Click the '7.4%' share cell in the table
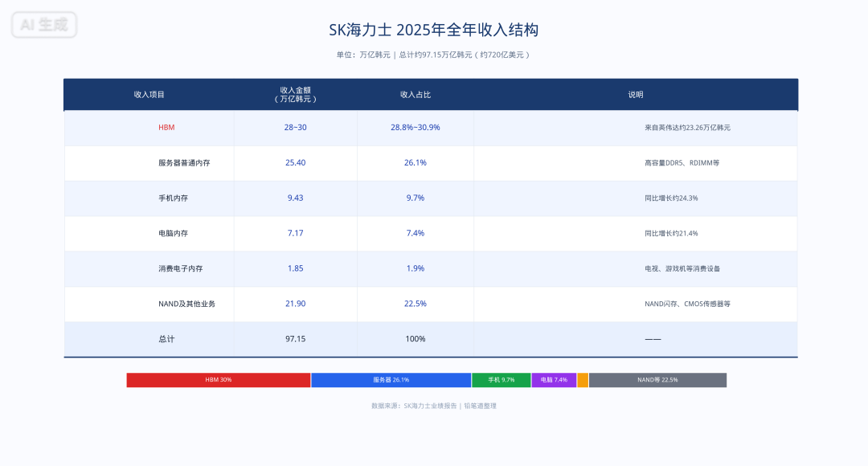 416,233
